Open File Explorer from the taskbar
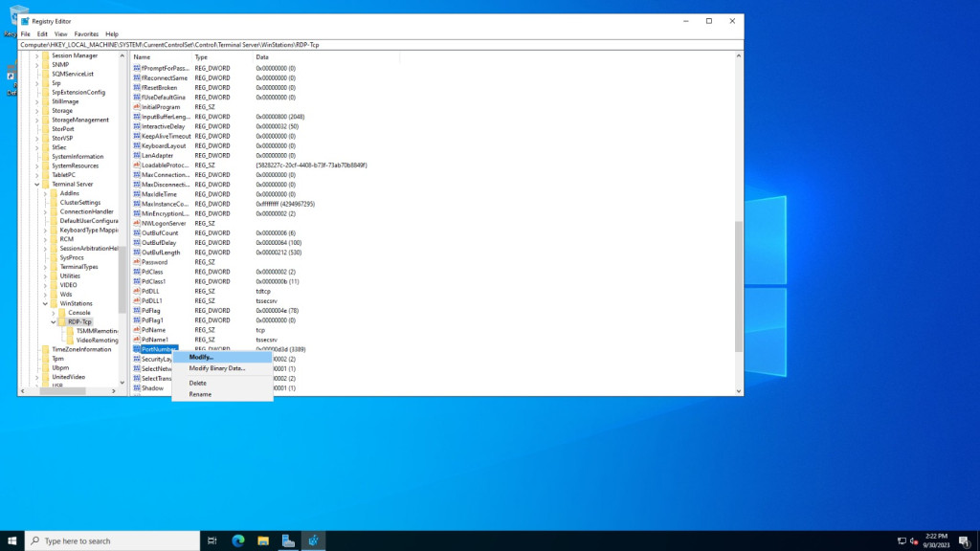Viewport: 980px width, 551px height. [x=263, y=541]
